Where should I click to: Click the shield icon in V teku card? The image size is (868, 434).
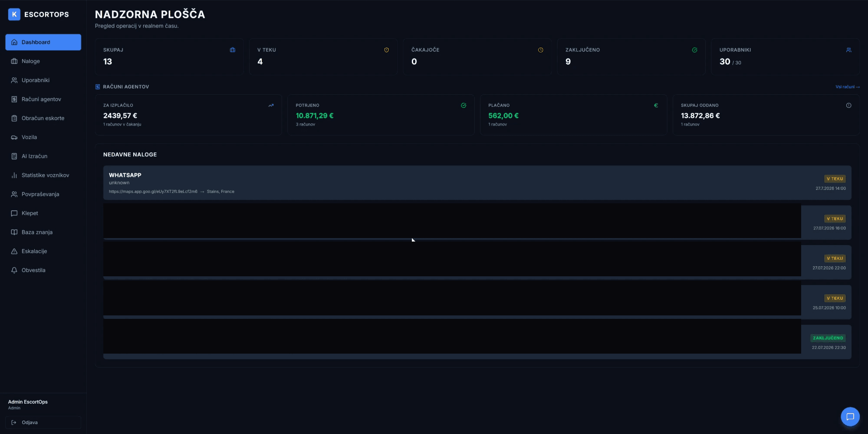pyautogui.click(x=386, y=50)
